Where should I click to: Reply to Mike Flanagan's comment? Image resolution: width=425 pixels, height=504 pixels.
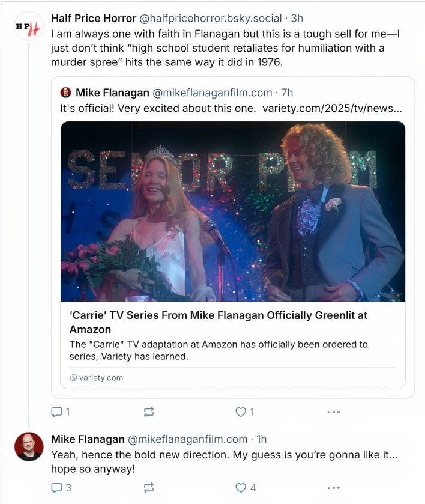click(x=56, y=488)
